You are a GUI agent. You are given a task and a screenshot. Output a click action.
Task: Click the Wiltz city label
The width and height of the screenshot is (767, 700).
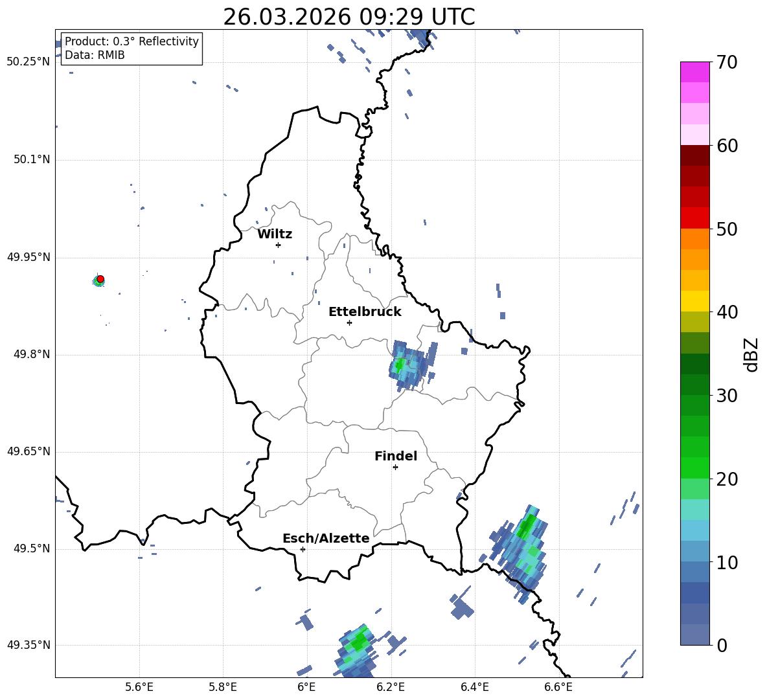click(x=275, y=234)
